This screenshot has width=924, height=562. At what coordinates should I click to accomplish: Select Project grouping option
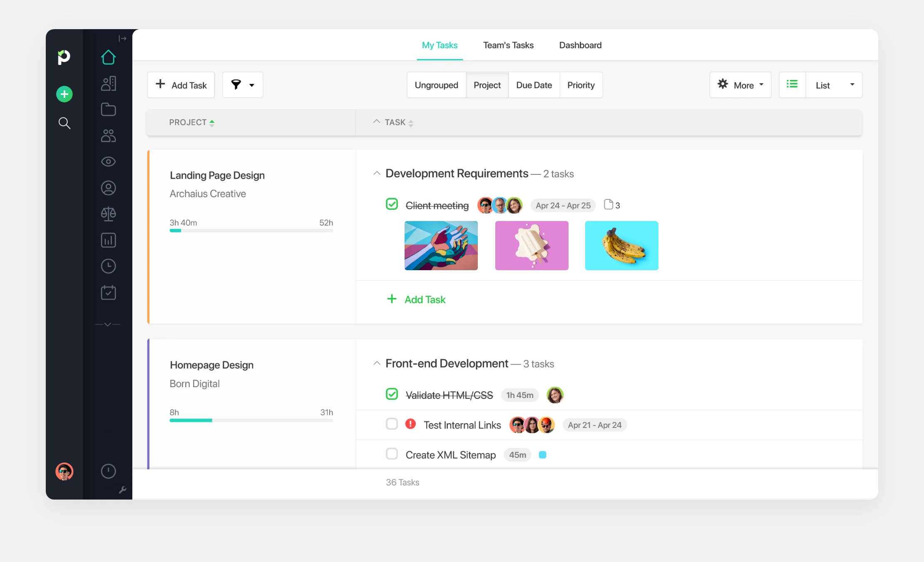487,85
